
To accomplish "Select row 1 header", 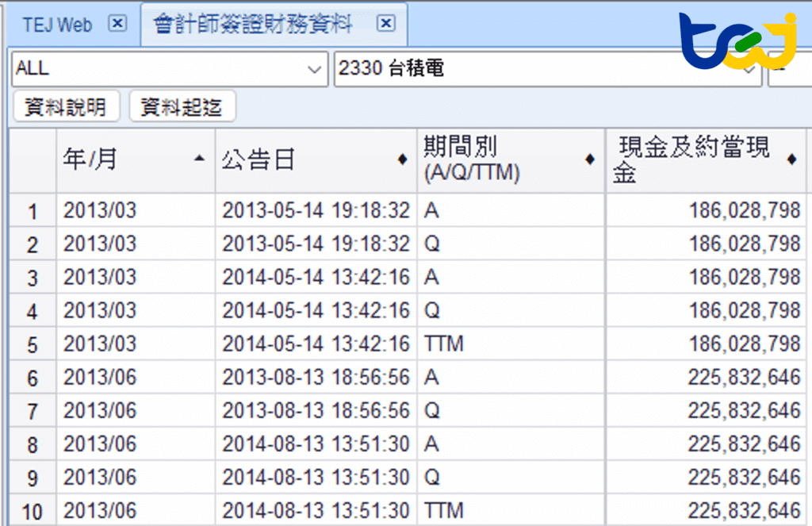I will coord(33,212).
